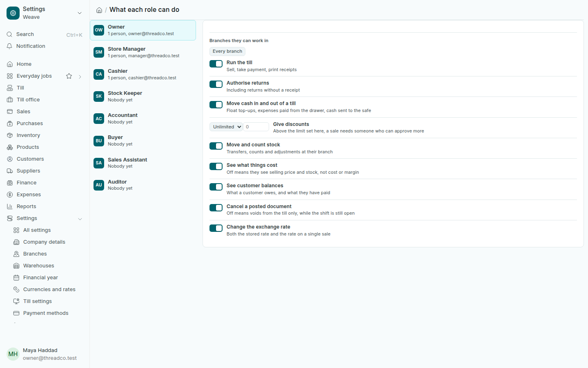Open Notification bell icon
Screen dimensions: 588x368
pyautogui.click(x=9, y=46)
